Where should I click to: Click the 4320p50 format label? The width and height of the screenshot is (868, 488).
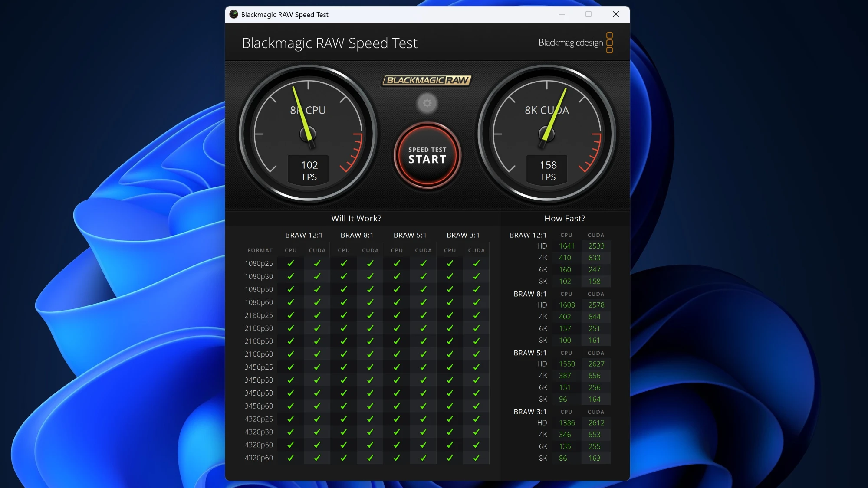pos(259,445)
